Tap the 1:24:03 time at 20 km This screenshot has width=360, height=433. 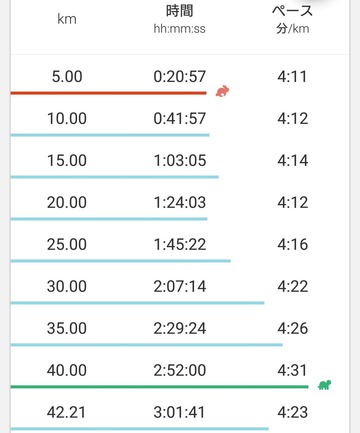180,202
